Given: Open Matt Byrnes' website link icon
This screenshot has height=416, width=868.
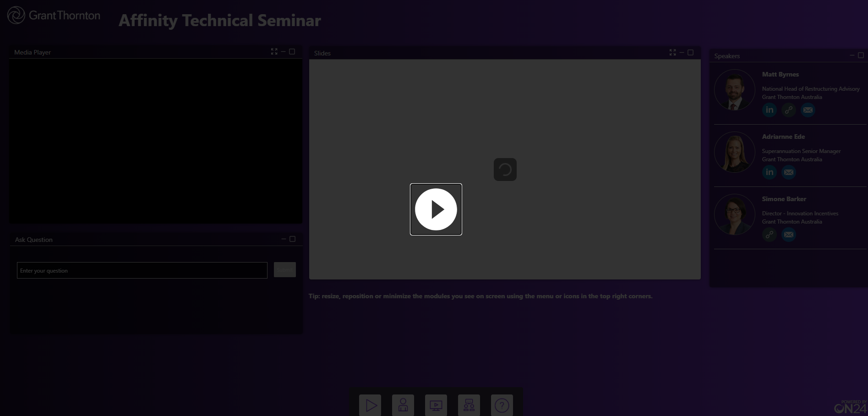Looking at the screenshot, I should (x=789, y=110).
